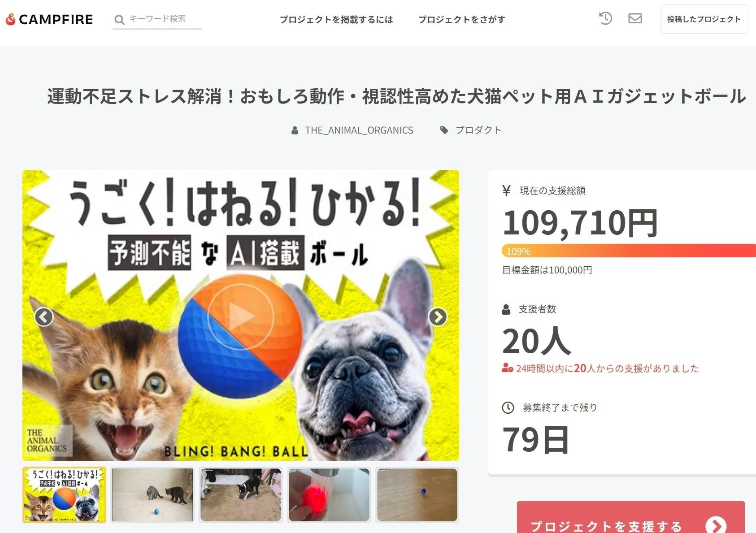
Task: Click the 109% funding progress bar
Action: pos(629,251)
